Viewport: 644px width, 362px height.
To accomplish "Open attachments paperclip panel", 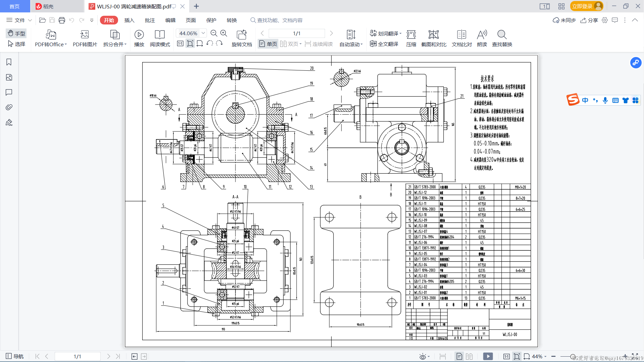I will [x=9, y=107].
